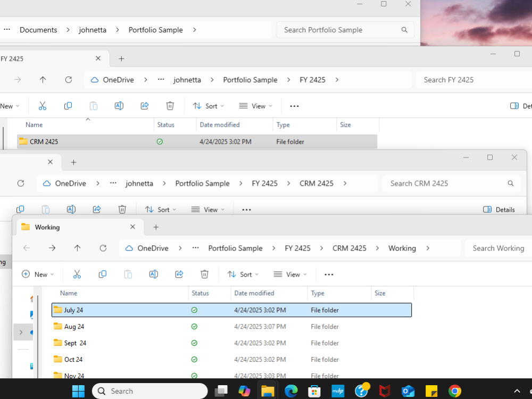Image resolution: width=532 pixels, height=399 pixels.
Task: Open File Explorer from taskbar
Action: [x=268, y=391]
